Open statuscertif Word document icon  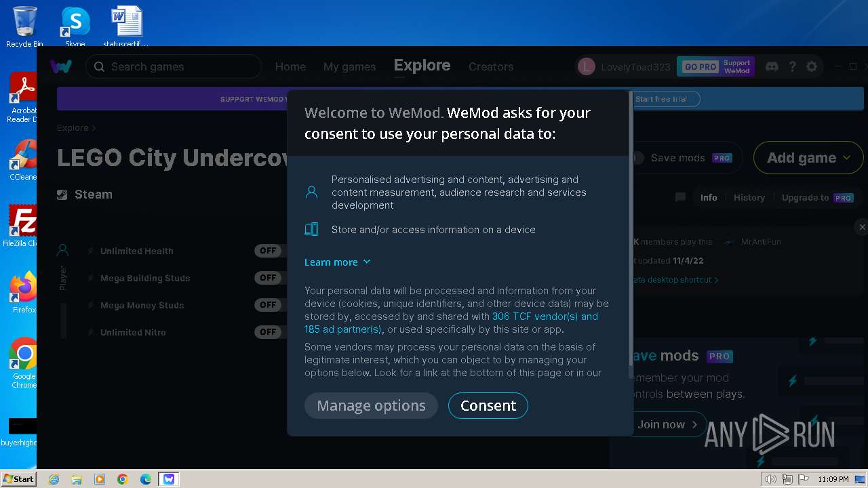[x=126, y=27]
